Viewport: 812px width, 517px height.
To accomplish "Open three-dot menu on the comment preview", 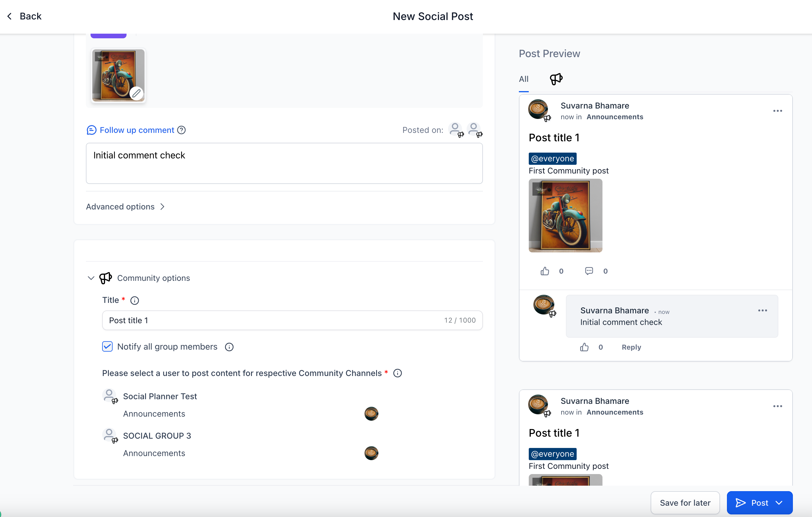I will pos(762,310).
